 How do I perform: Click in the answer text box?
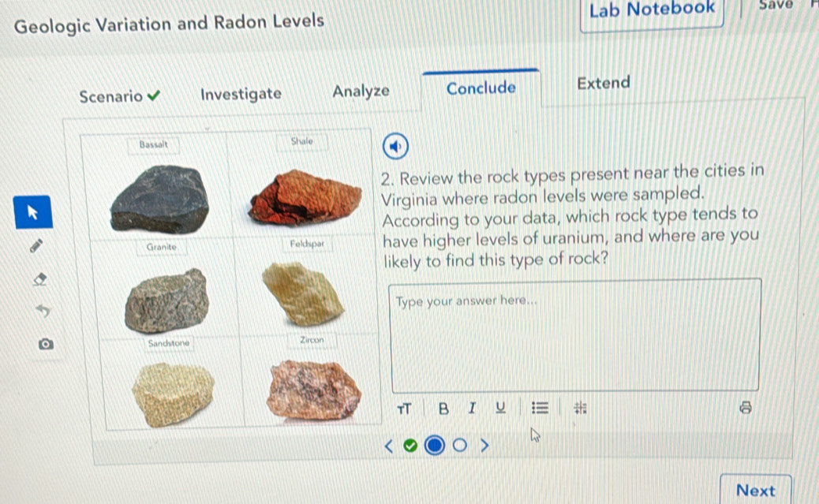point(574,335)
